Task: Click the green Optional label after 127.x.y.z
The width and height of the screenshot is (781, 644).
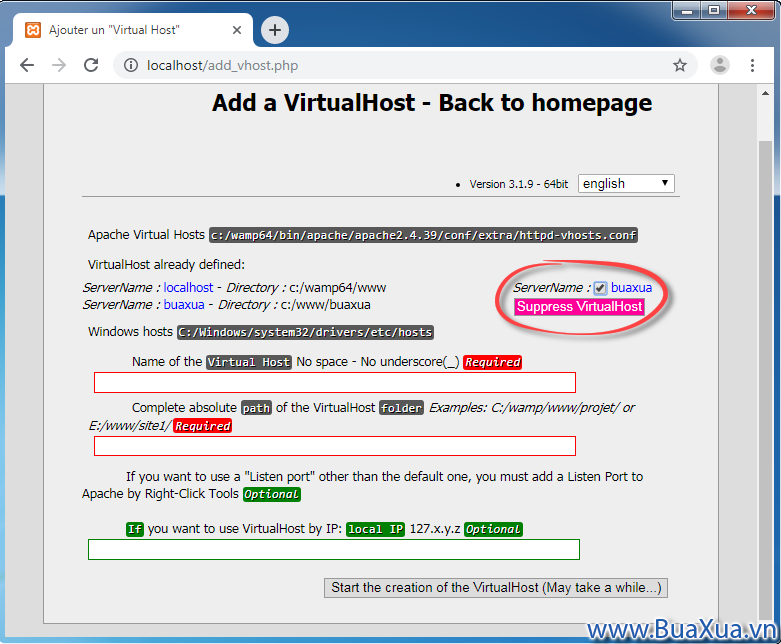Action: point(493,529)
